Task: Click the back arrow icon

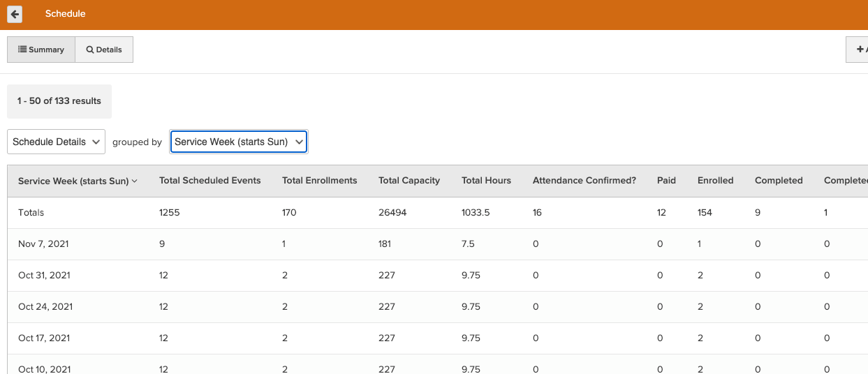Action: coord(15,14)
